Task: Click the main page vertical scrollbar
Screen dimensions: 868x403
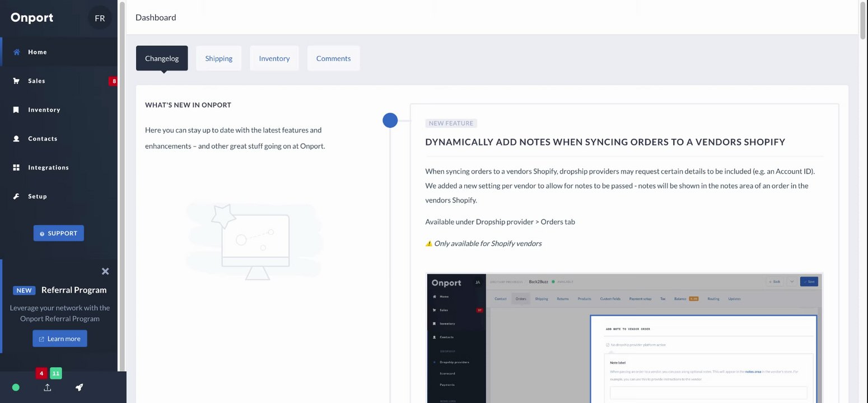Action: tap(863, 21)
